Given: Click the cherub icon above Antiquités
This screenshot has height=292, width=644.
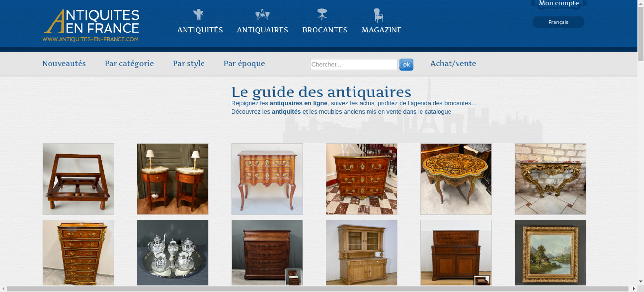Looking at the screenshot, I should pyautogui.click(x=198, y=14).
